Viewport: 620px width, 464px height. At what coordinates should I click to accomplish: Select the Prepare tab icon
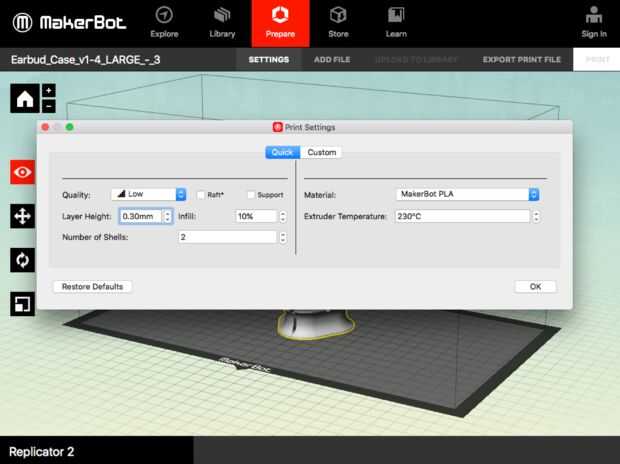(x=280, y=15)
